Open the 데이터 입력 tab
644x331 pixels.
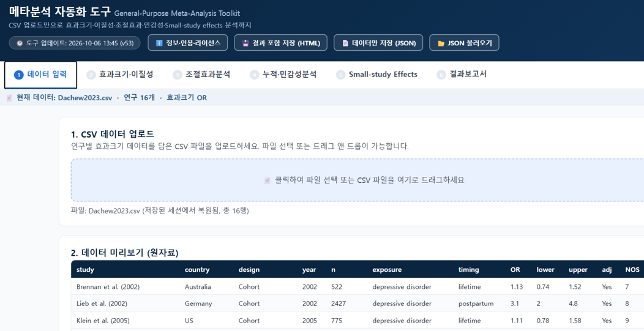tap(40, 75)
